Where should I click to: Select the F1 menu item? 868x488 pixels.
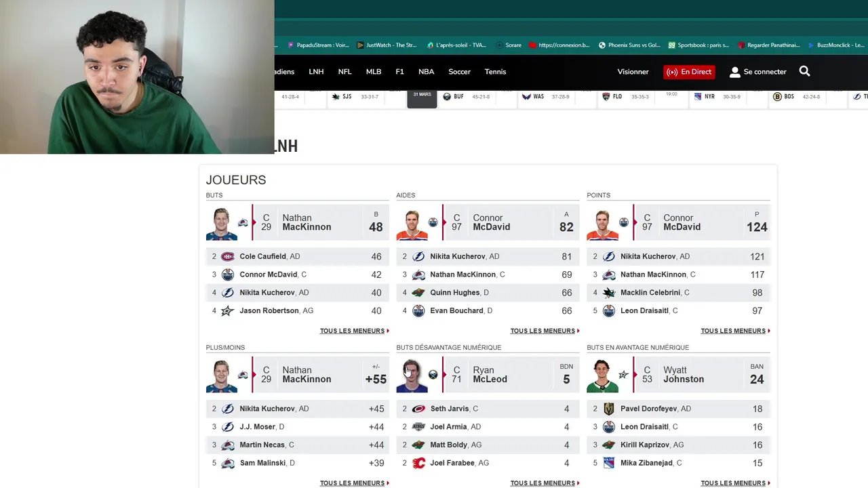pyautogui.click(x=399, y=72)
